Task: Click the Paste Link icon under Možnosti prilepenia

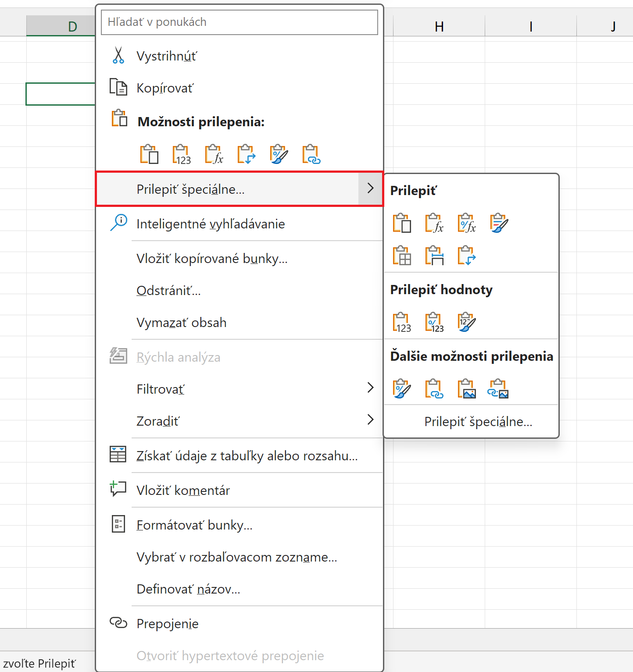Action: coord(311,154)
